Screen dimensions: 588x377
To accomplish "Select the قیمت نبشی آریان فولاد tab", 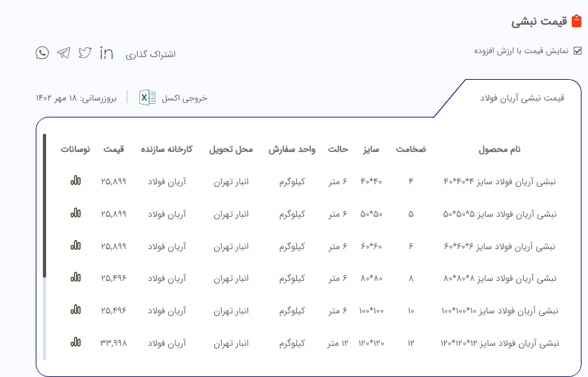I will [522, 98].
